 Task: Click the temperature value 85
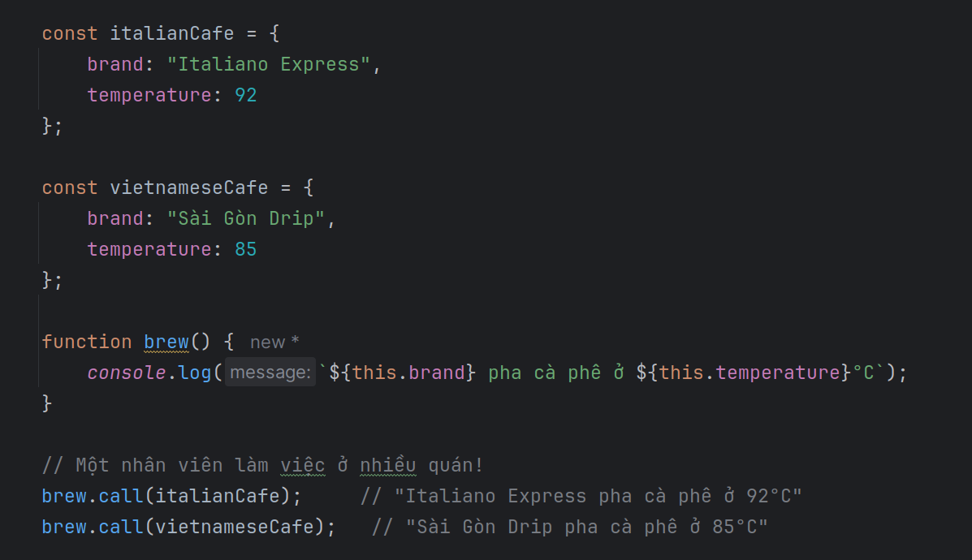(x=245, y=250)
